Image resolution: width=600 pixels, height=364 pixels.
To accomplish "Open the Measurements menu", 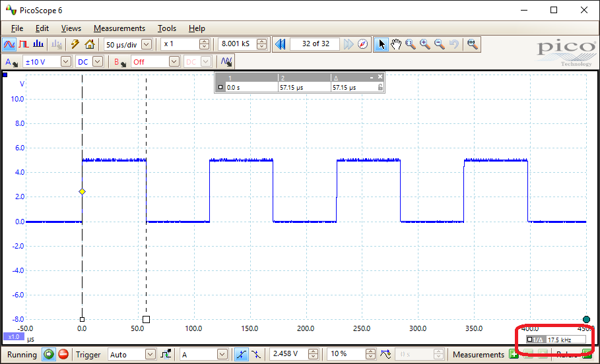I will (119, 28).
